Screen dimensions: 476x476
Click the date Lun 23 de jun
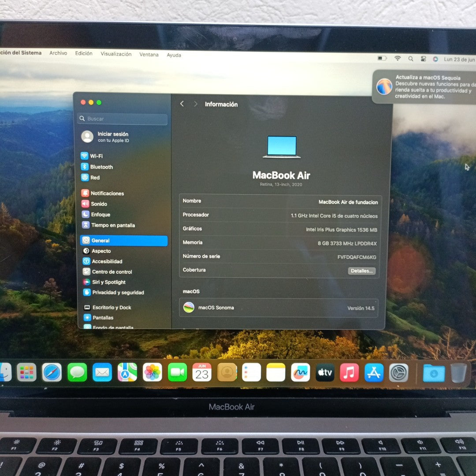click(459, 60)
